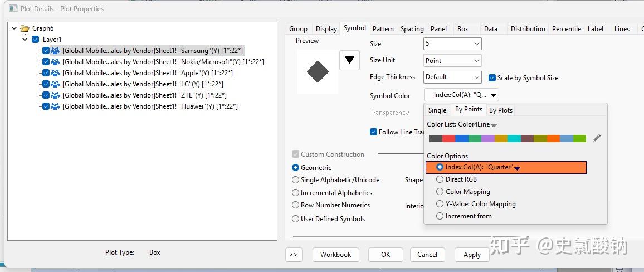
Task: Uncheck Scale by Symbol Size
Action: (x=492, y=78)
